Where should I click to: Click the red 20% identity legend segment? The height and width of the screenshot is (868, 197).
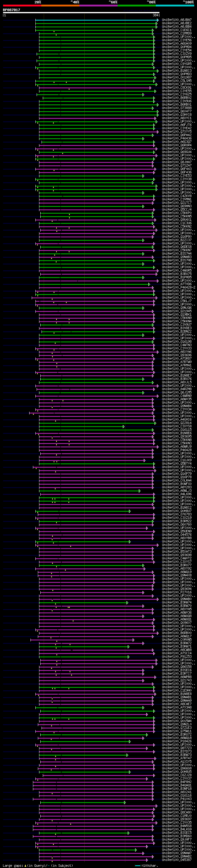pos(22,6)
